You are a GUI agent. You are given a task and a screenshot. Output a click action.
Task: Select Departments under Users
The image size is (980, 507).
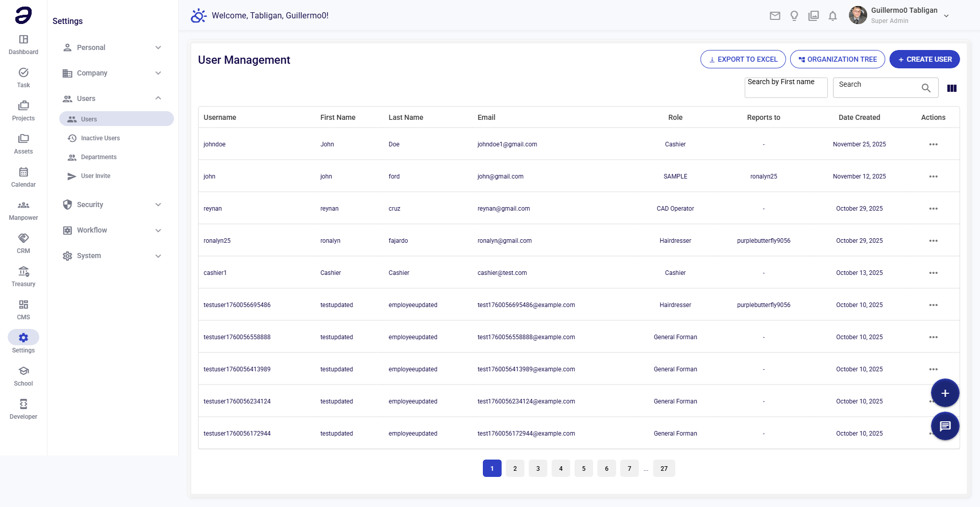(99, 157)
